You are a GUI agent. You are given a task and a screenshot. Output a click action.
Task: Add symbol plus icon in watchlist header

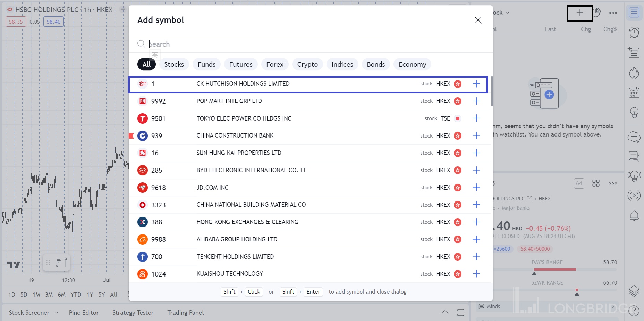pyautogui.click(x=579, y=13)
